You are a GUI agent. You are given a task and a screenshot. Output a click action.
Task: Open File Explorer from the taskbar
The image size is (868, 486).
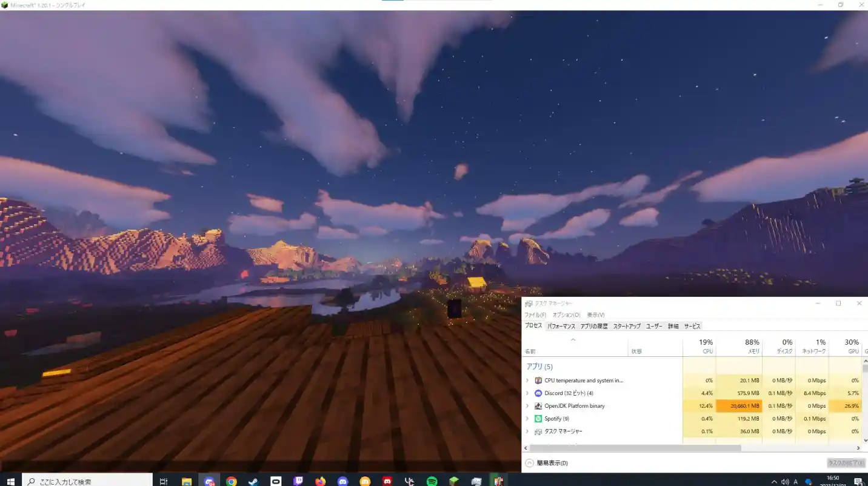coord(187,481)
